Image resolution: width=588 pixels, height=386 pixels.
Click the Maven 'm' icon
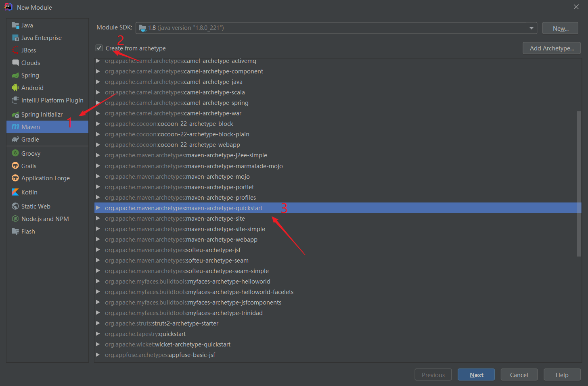pyautogui.click(x=15, y=127)
